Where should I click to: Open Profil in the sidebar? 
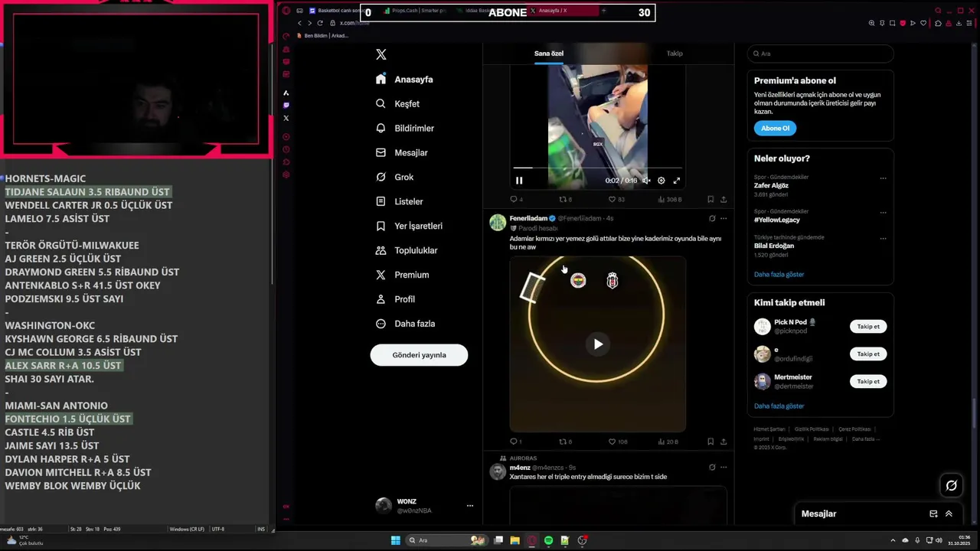(x=395, y=299)
